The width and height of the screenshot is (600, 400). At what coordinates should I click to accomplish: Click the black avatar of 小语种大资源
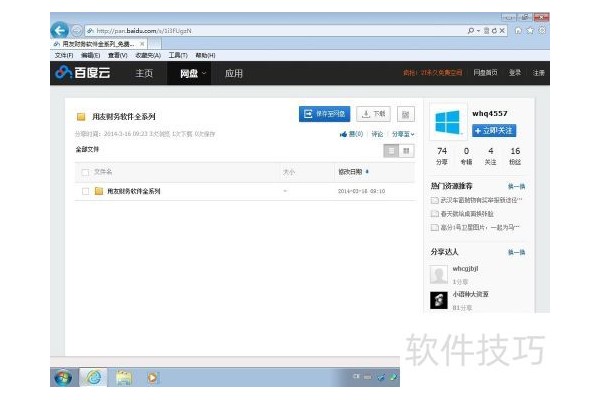click(439, 300)
